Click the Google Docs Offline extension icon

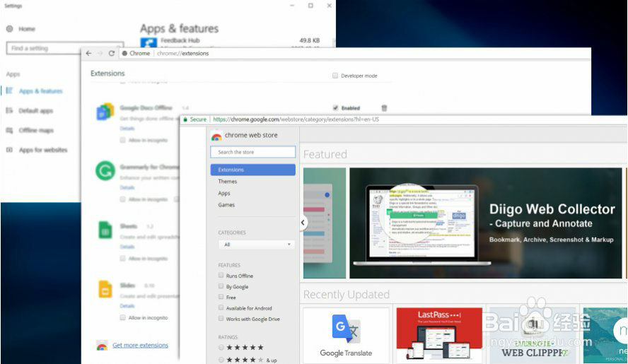105,112
